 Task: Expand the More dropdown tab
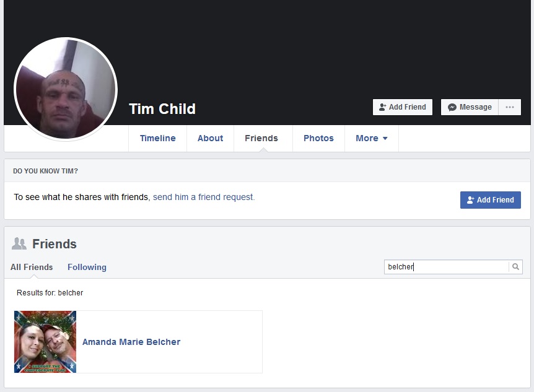pos(372,138)
